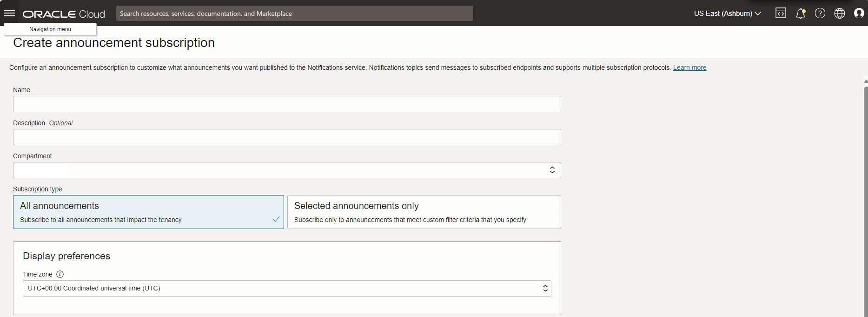Click the scrollbar up arrow
The width and height of the screenshot is (868, 317).
(865, 81)
